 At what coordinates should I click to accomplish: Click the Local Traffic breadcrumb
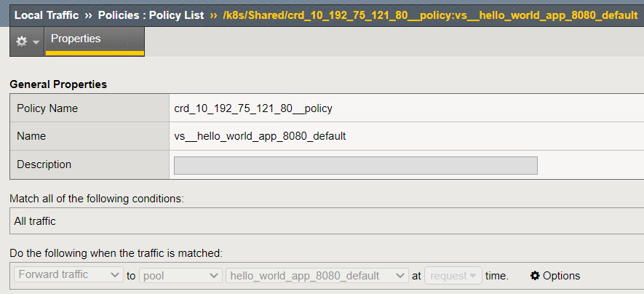47,15
